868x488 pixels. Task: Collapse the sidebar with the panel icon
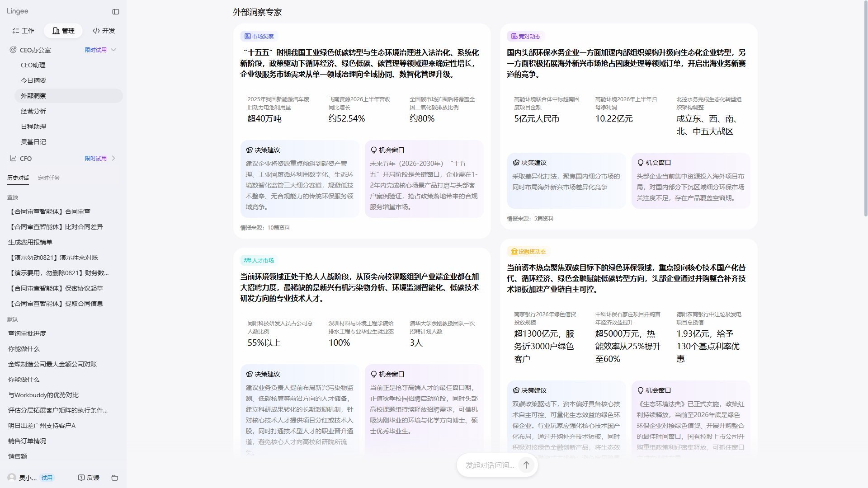click(116, 12)
